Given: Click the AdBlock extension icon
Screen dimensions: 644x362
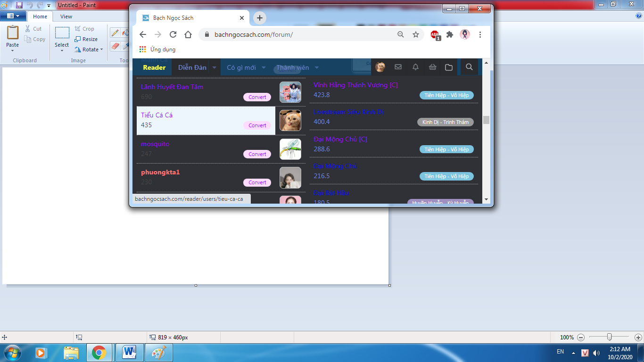Looking at the screenshot, I should 435,34.
